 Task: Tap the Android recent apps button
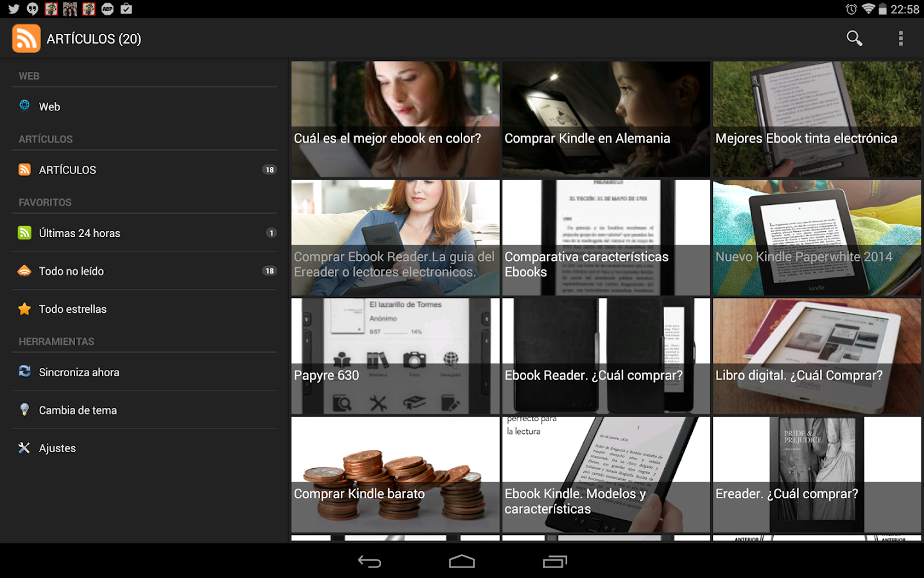pos(555,562)
